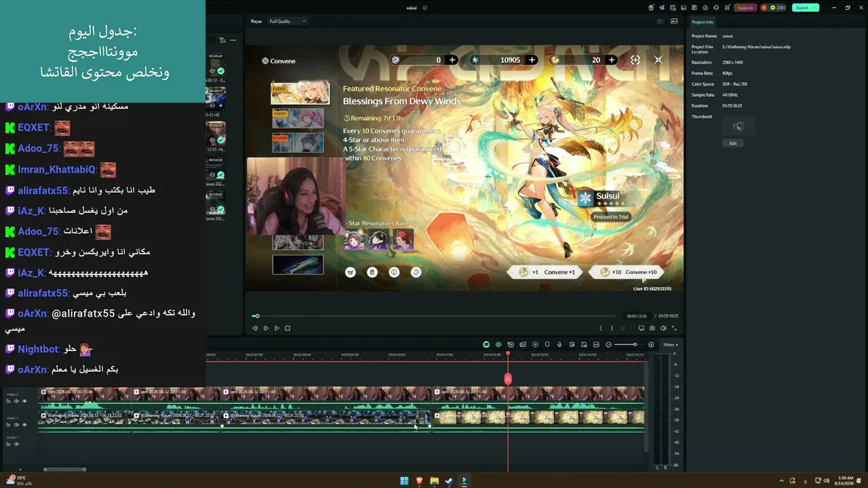
Task: Step back one frame in the player
Action: point(255,328)
